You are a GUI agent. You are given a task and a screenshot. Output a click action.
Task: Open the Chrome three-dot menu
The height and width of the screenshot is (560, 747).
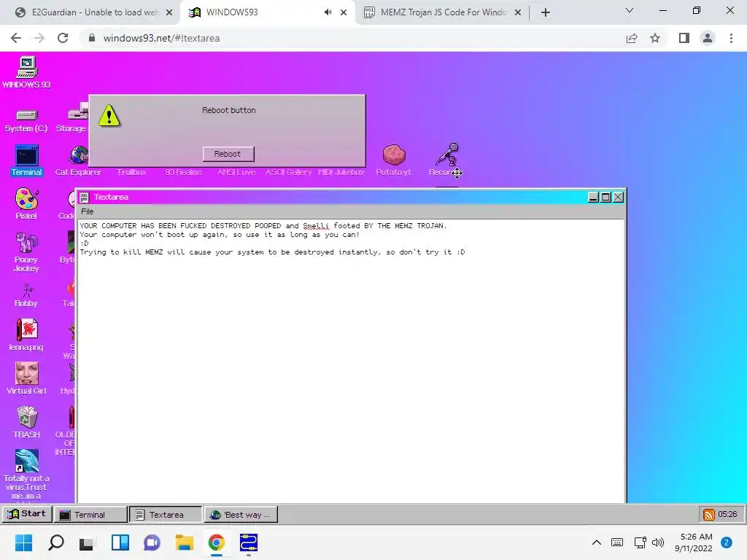731,38
